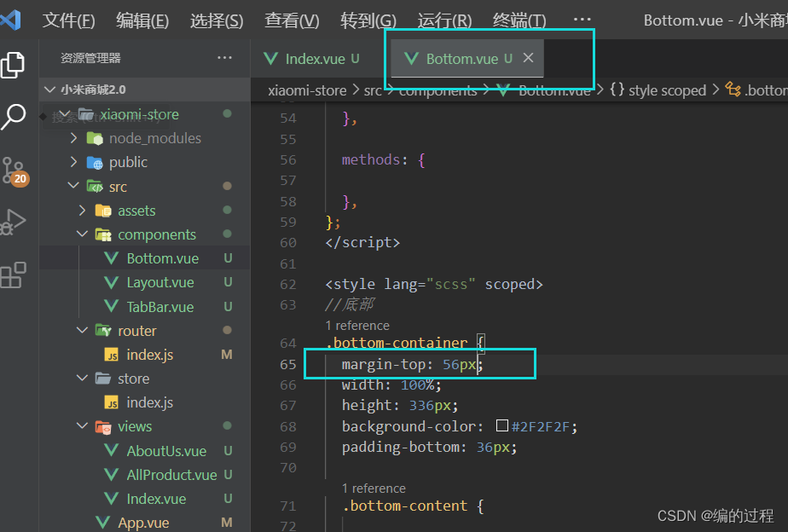
Task: Open the Run and Debug view
Action: pyautogui.click(x=14, y=222)
